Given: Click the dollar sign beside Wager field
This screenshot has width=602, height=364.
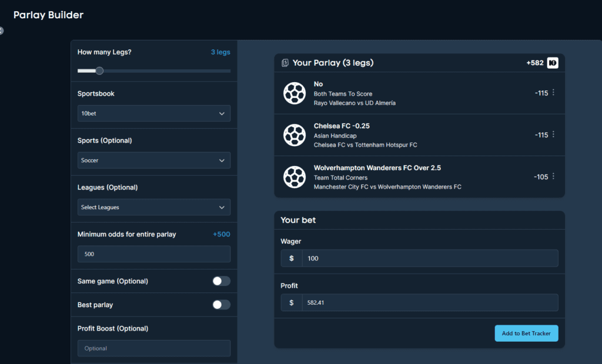Looking at the screenshot, I should click(x=292, y=258).
